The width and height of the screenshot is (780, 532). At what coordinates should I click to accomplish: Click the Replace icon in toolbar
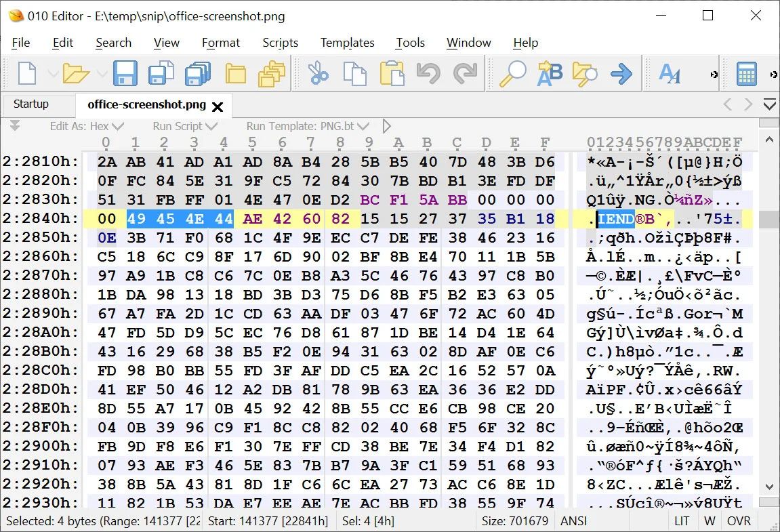[550, 73]
